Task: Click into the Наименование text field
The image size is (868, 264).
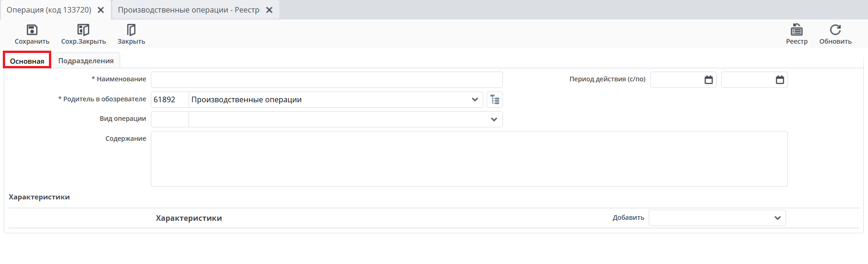Action: point(326,79)
